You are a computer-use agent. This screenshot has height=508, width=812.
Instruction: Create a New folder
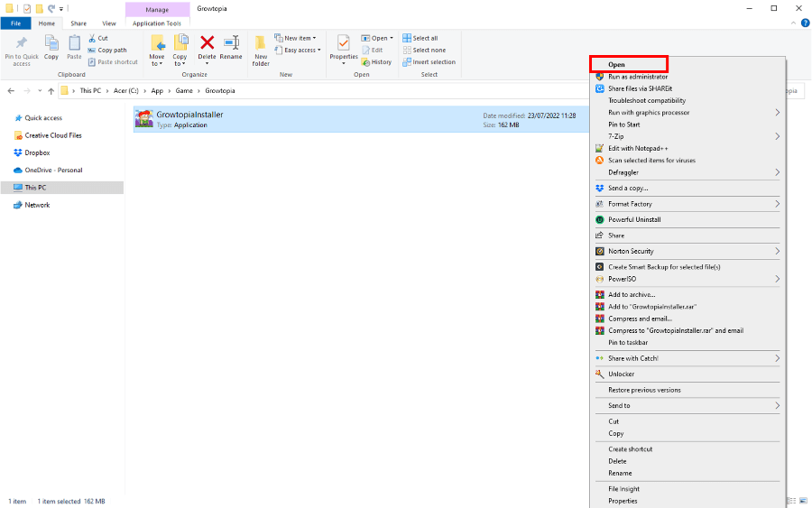coord(261,51)
